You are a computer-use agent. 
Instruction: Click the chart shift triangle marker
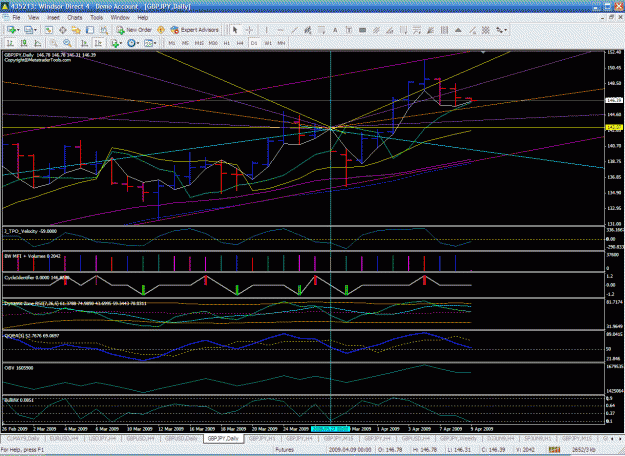[483, 52]
